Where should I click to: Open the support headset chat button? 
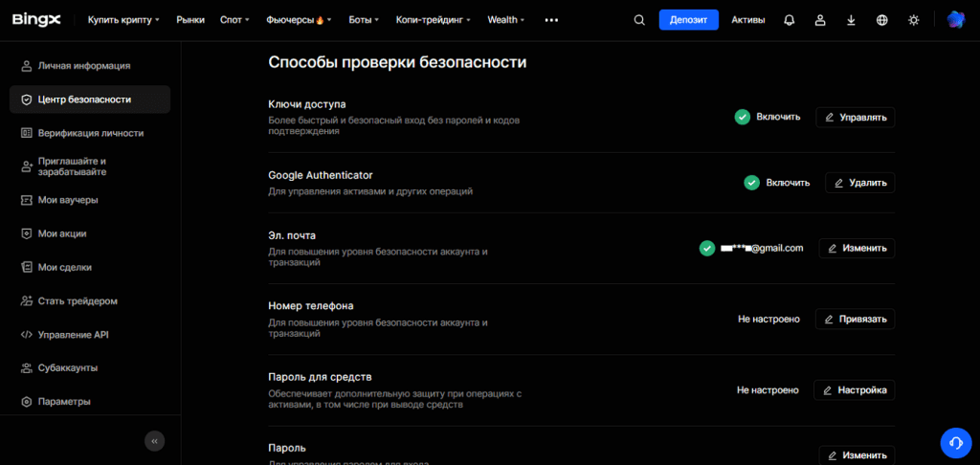[x=956, y=443]
